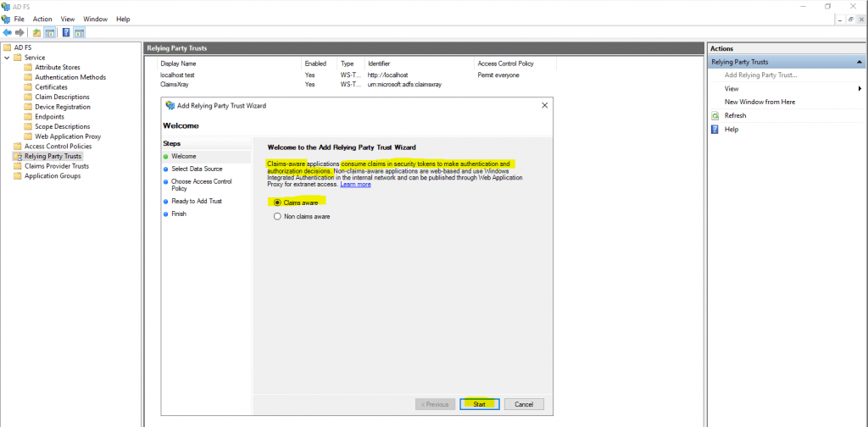Click New Window from Here action

tap(759, 103)
